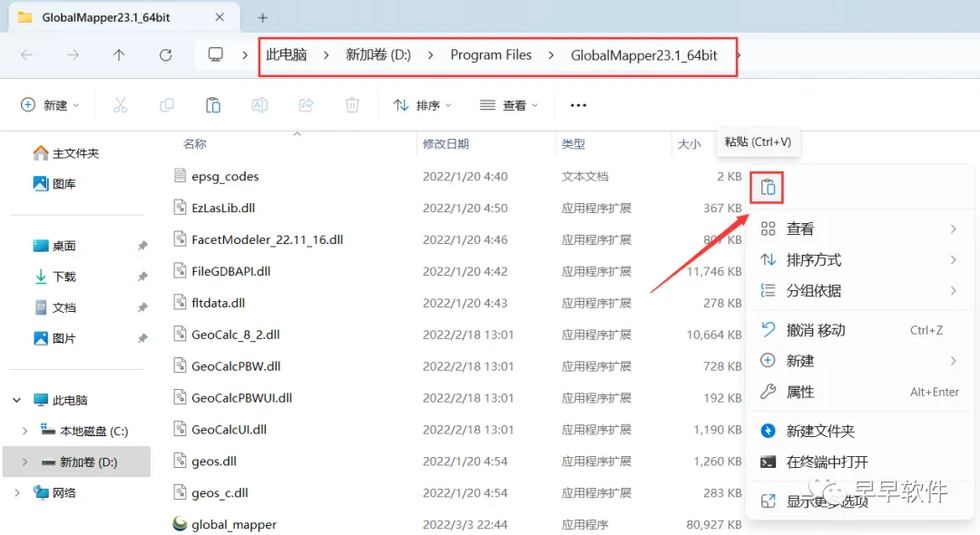Open 排序方式 submenu in context menu

tap(859, 259)
